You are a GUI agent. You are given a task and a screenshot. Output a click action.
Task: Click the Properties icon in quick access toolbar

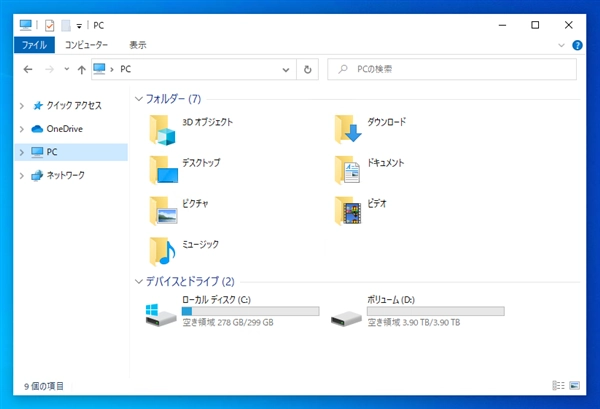click(x=49, y=26)
